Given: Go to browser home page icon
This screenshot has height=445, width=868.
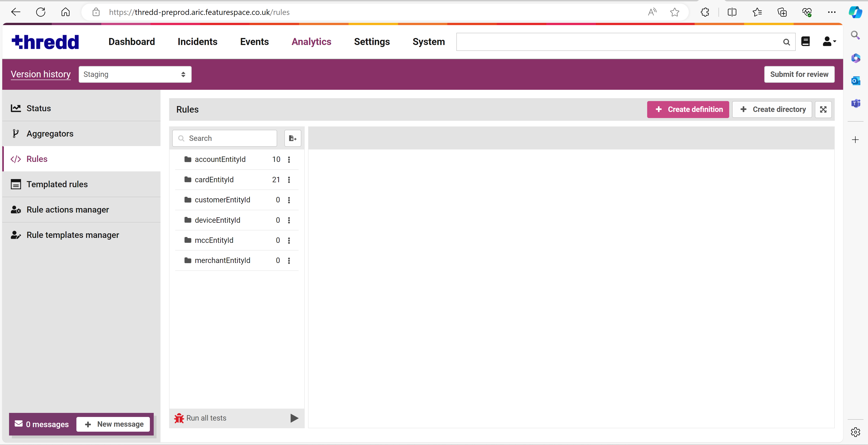Looking at the screenshot, I should (65, 12).
